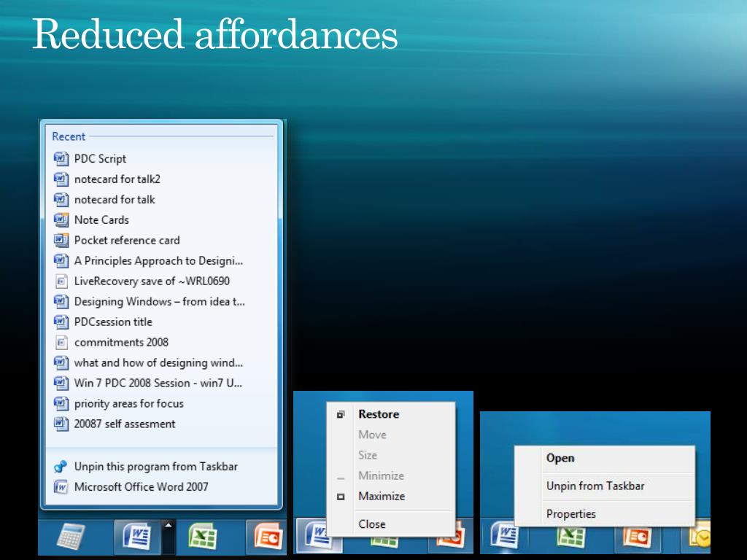Open the recent document PDC Script

[x=161, y=158]
